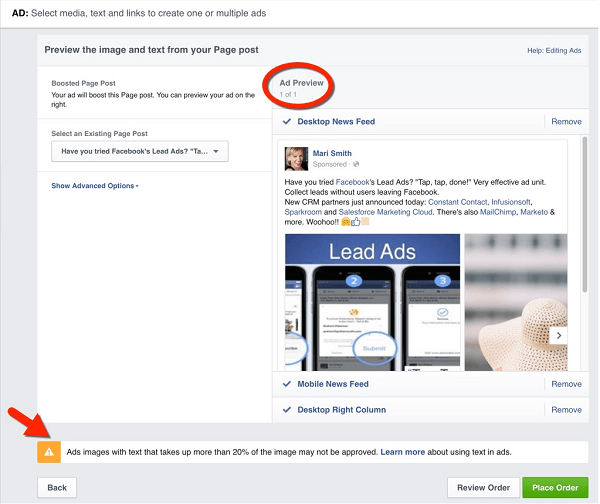Image resolution: width=600 pixels, height=504 pixels.
Task: Click the Boosted Page Post heading
Action: click(x=83, y=83)
